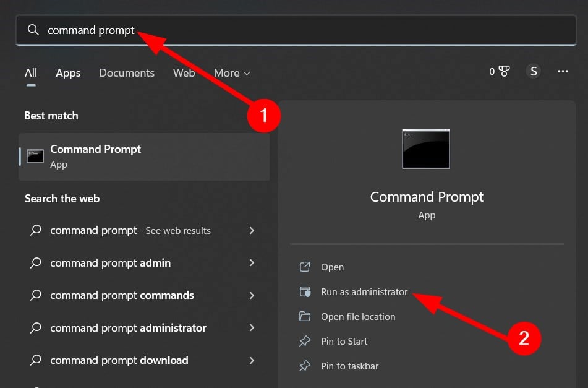Switch to the All tab
The image size is (588, 388).
point(31,73)
